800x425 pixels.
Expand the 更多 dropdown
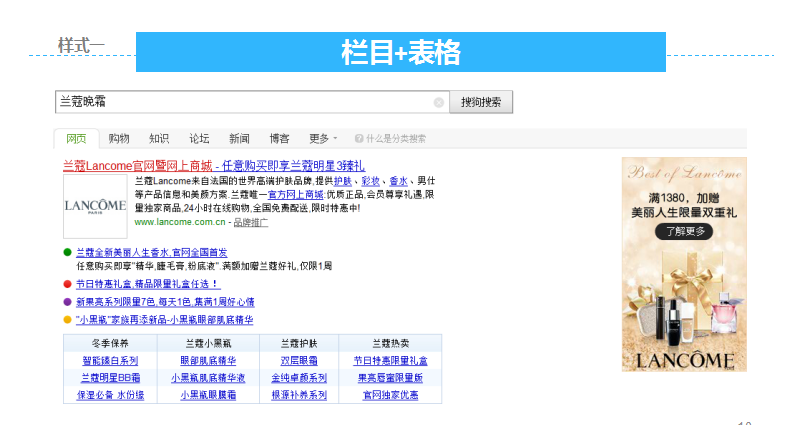coord(323,139)
